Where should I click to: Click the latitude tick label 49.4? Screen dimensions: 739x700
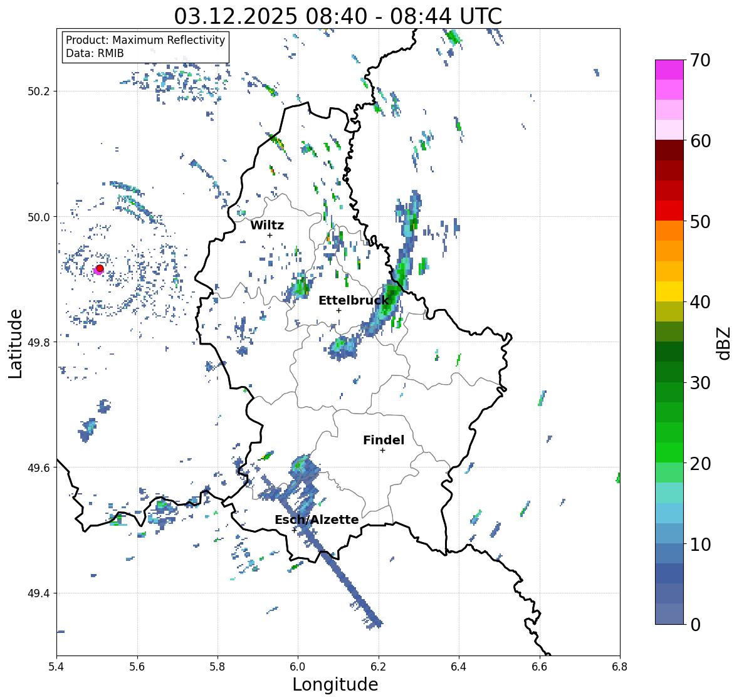click(38, 593)
